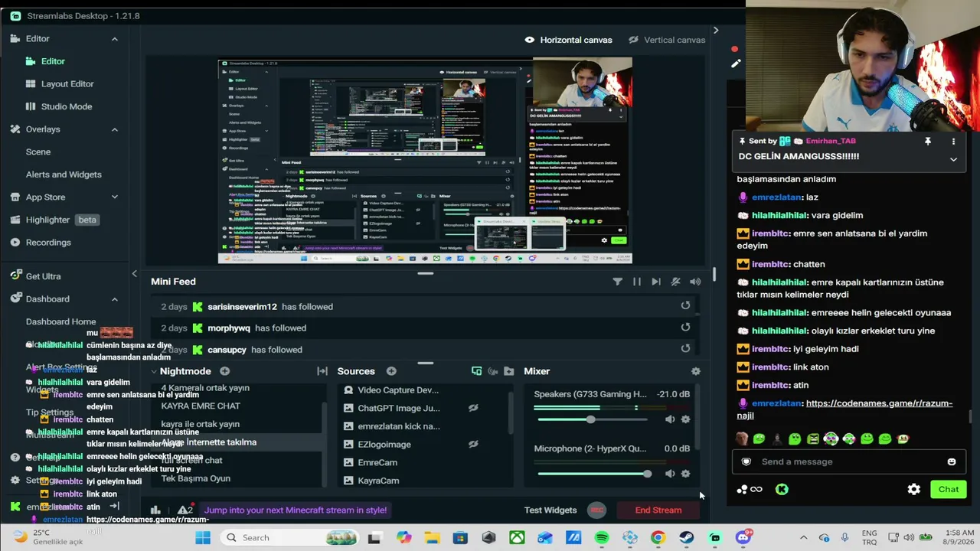Open Alerts and Widgets page
This screenshot has width=980, height=551.
64,174
